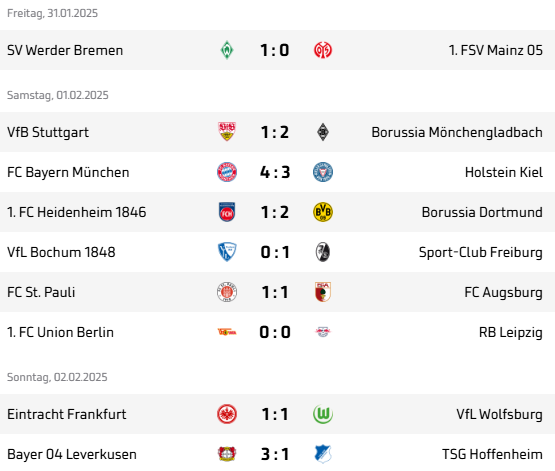Viewport: 555px width, 471px height.
Task: Click the 1. FC Heidenheim crest
Action: [227, 212]
